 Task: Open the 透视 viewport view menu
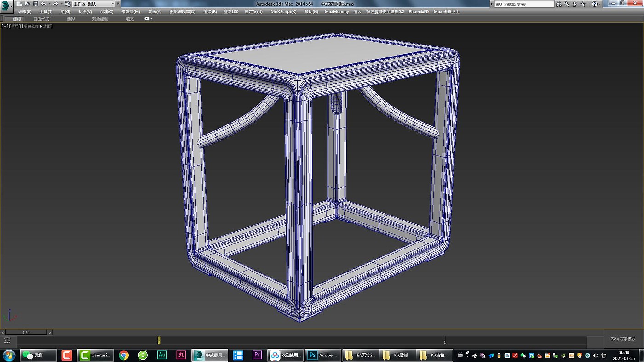coord(15,26)
